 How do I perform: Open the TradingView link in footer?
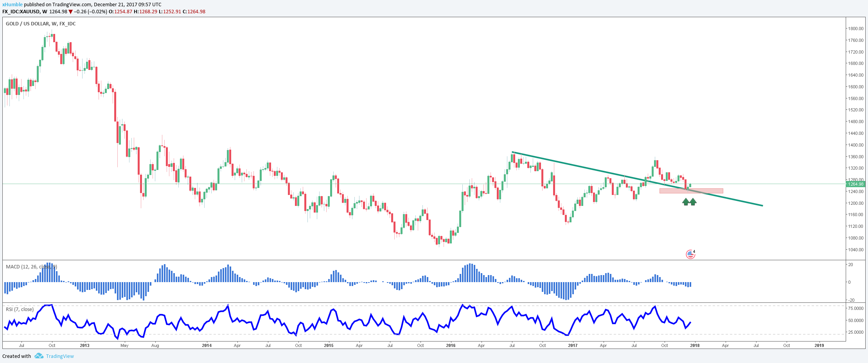pos(60,356)
